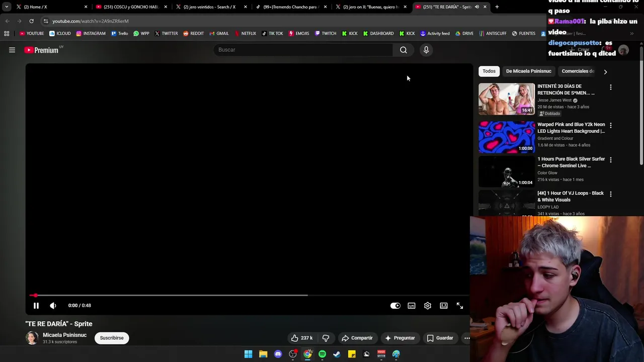Viewport: 644px width, 362px height.
Task: Click the youtube.com address bar URL
Action: [x=91, y=21]
